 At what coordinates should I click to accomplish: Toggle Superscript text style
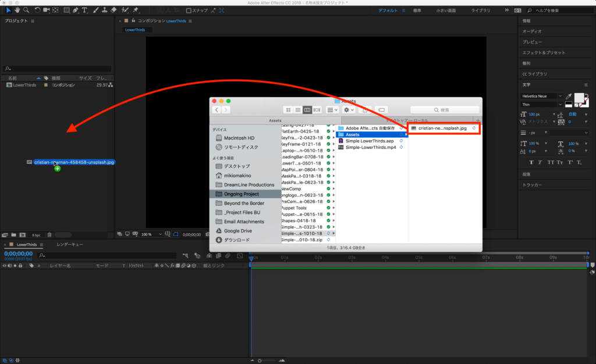coord(570,162)
